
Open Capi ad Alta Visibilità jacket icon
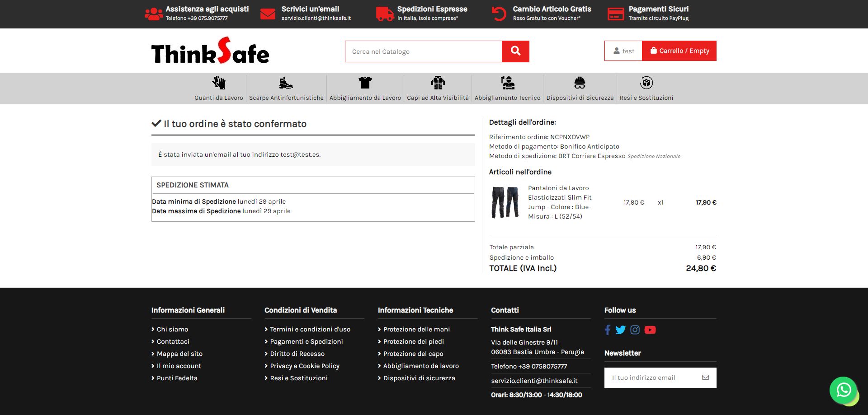point(438,83)
